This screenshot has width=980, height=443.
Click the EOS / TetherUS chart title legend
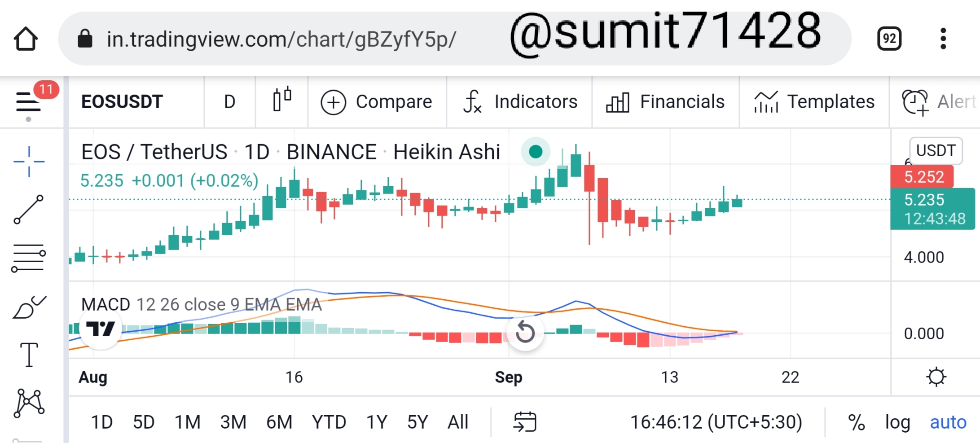(290, 152)
